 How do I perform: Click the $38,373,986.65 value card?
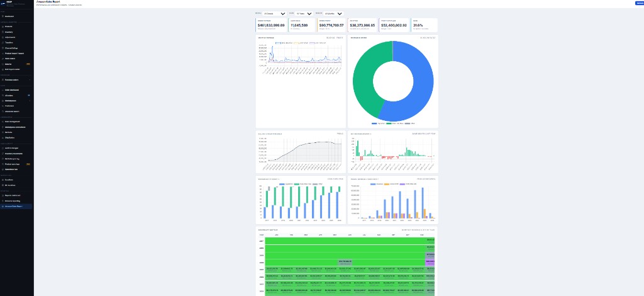pyautogui.click(x=362, y=25)
